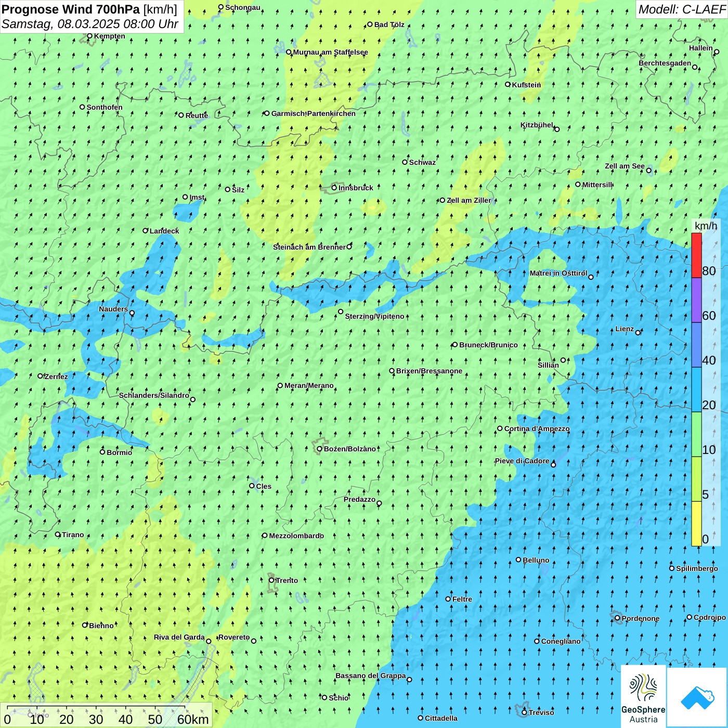Click the 'Mezzolombardo' label
Image resolution: width=728 pixels, height=728 pixels.
pos(296,536)
